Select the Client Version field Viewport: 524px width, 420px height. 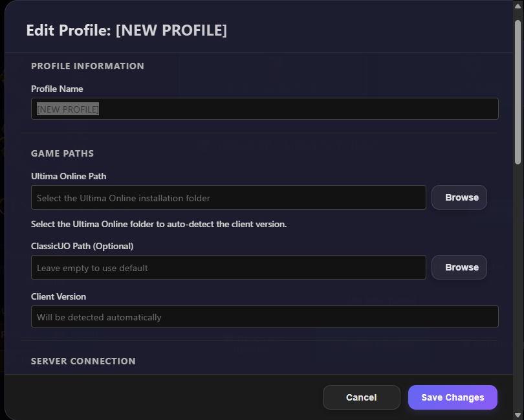[265, 316]
